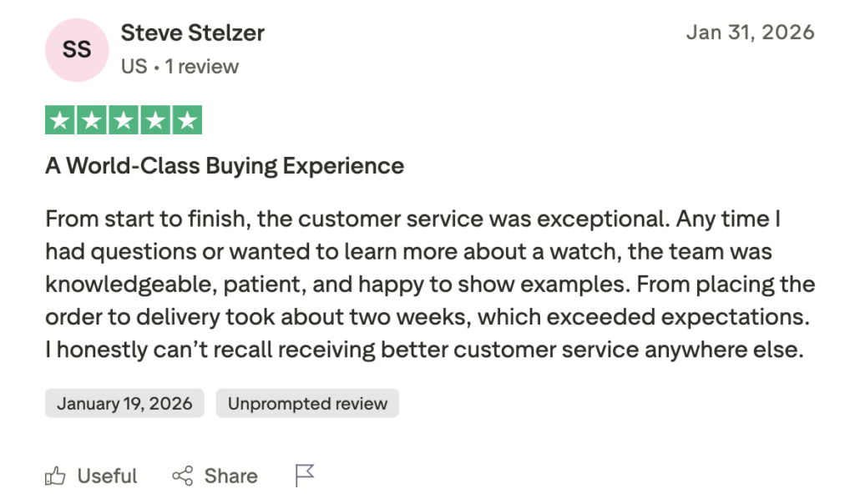Open the "A World-Class Buying Experience" review title
This screenshot has width=855, height=504.
point(224,166)
